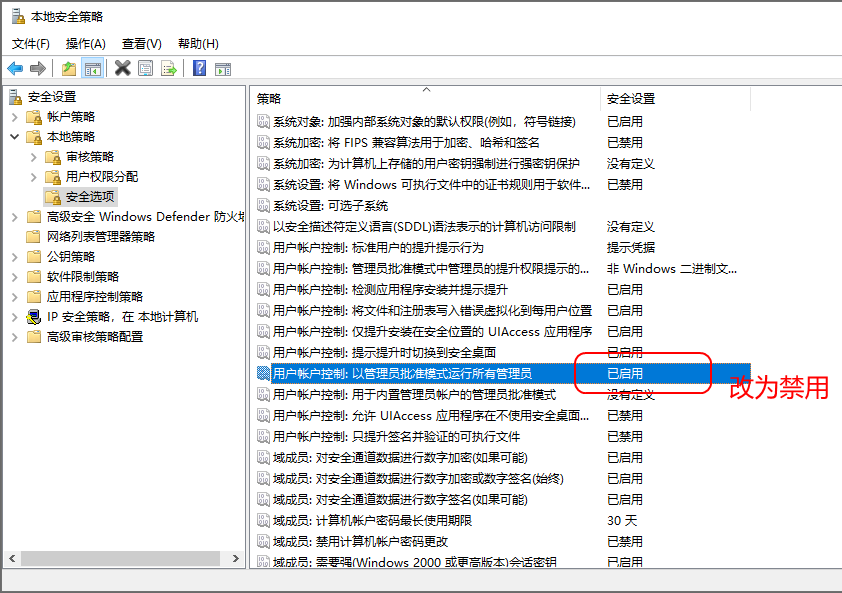Click the Forward arrow toolbar icon

coord(38,69)
